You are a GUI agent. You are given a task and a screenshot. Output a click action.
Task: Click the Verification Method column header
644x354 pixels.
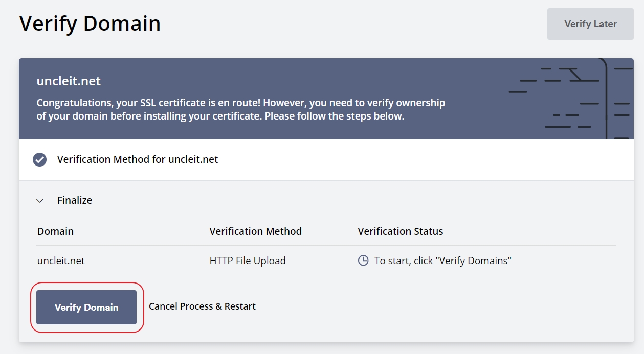coord(255,231)
